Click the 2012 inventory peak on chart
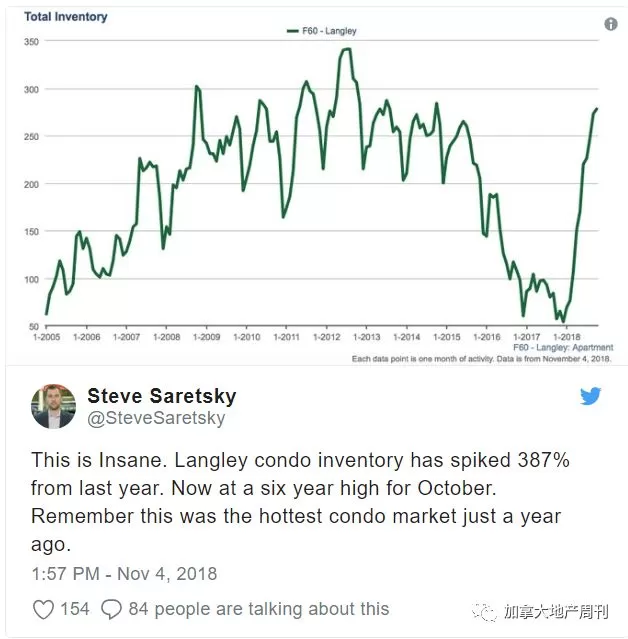This screenshot has width=628, height=639. pos(346,49)
